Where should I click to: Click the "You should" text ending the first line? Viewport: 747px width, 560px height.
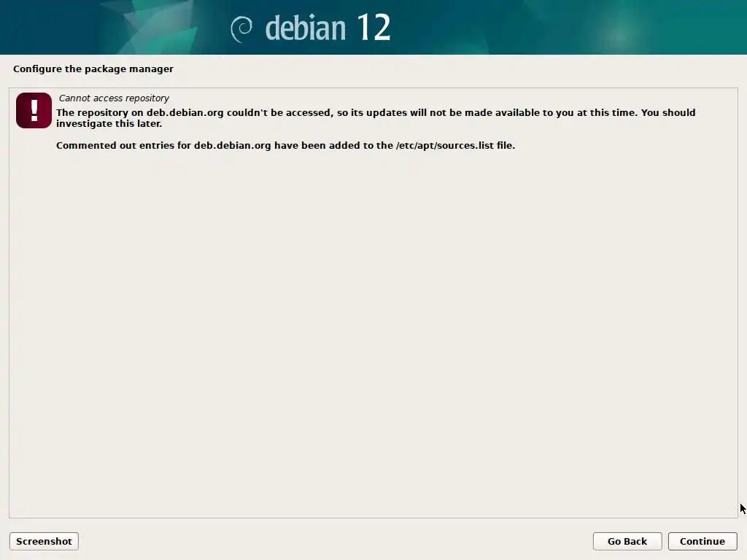[x=668, y=113]
